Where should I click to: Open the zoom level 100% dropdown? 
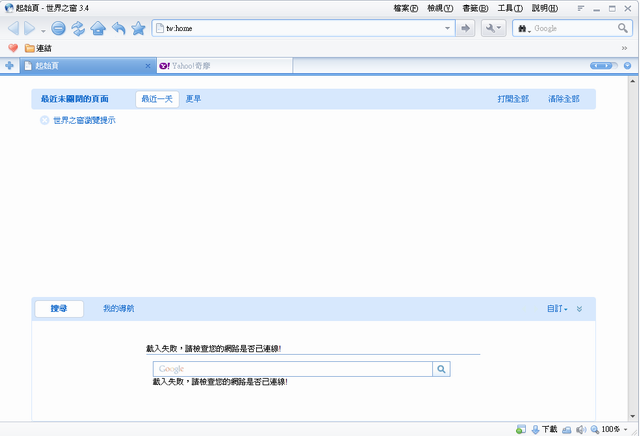coord(611,429)
